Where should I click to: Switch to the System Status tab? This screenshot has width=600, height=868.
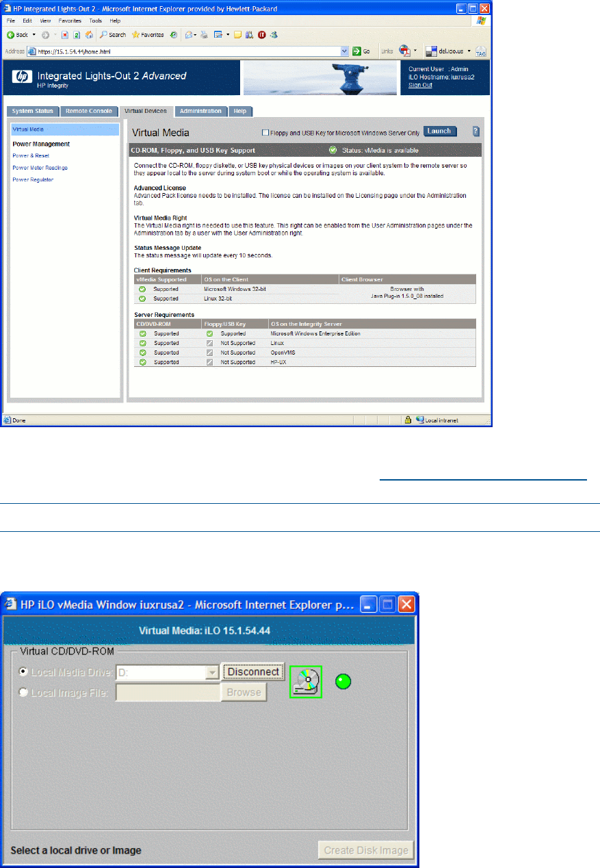(32, 111)
